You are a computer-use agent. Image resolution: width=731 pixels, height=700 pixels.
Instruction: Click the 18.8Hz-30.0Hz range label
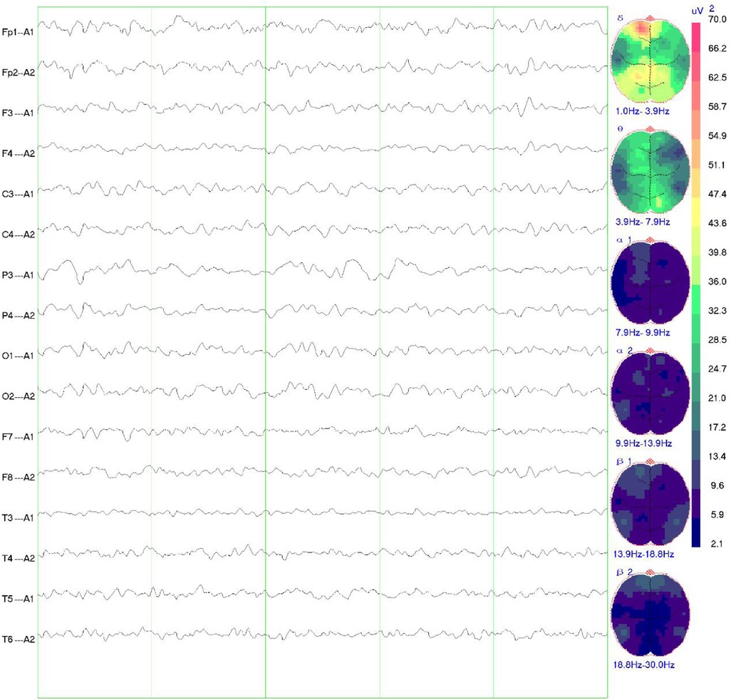pyautogui.click(x=644, y=664)
